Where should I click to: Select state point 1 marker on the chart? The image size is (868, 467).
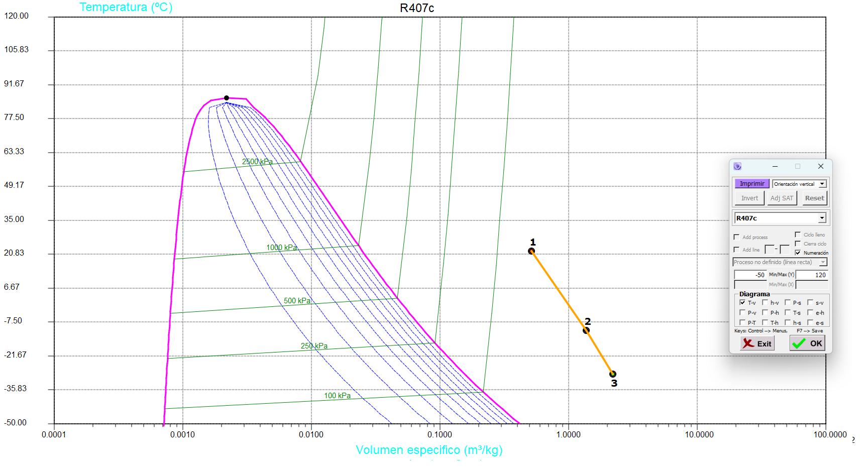pyautogui.click(x=531, y=251)
